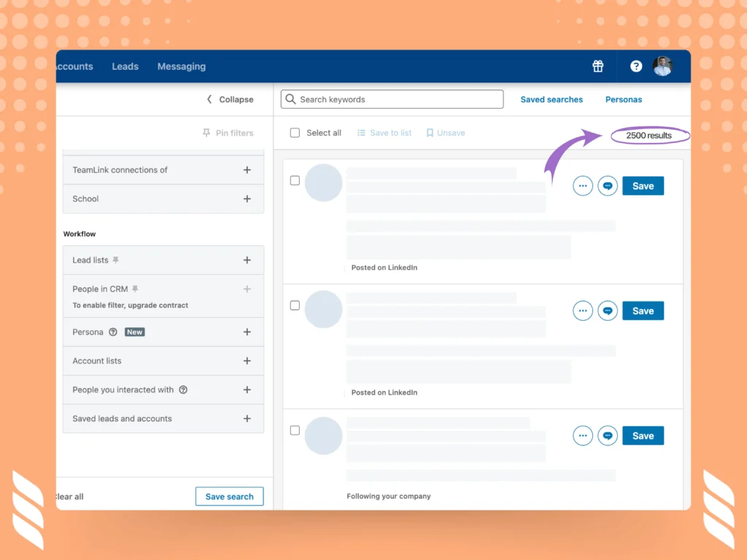Expand the Lead lists filter

(247, 260)
